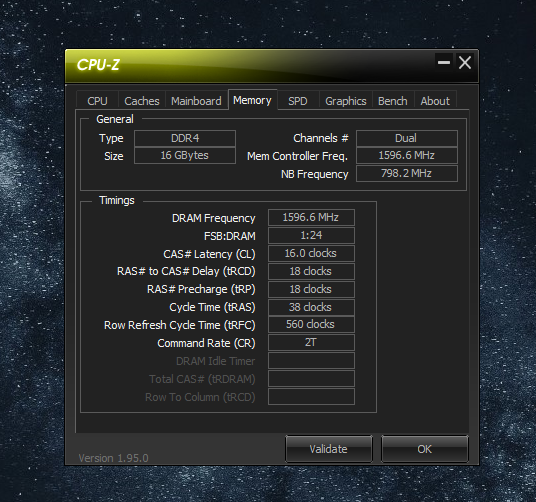Screen dimensions: 536x502
Task: Click the CAS# Latency 16.0 clocks field
Action: [x=311, y=253]
